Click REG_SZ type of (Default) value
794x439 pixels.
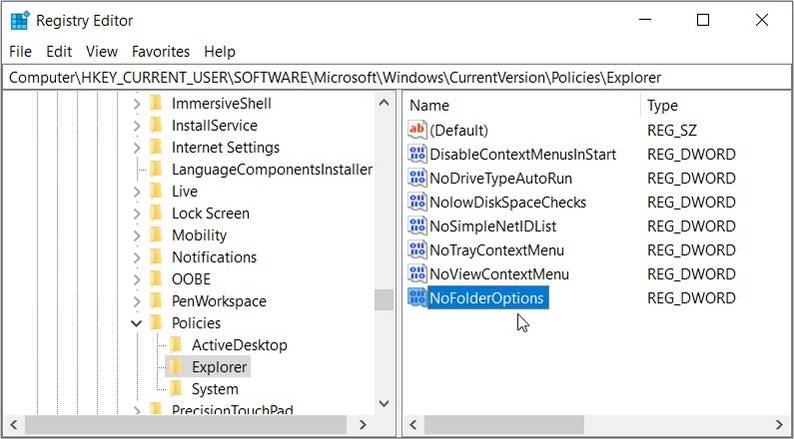672,131
